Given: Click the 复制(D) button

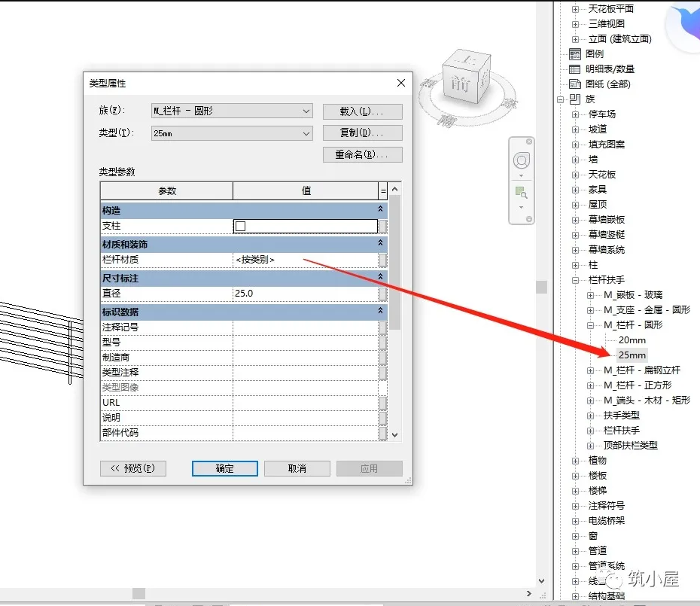Looking at the screenshot, I should [x=363, y=132].
